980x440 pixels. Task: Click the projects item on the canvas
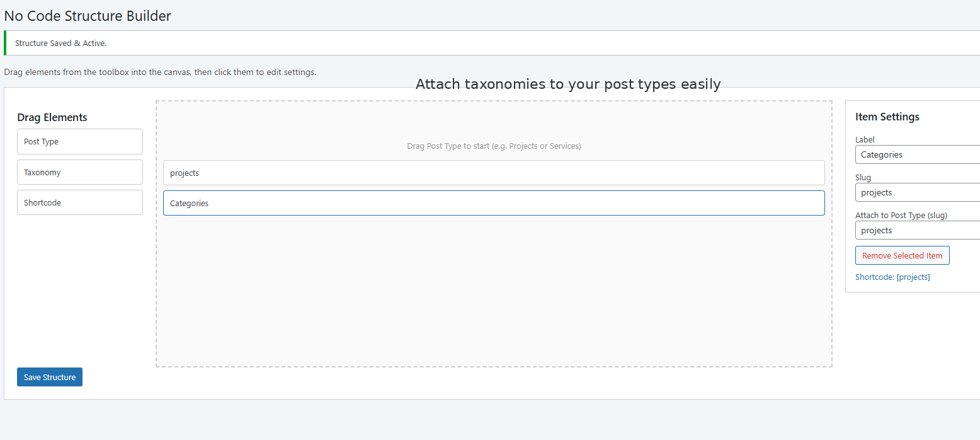(x=493, y=172)
